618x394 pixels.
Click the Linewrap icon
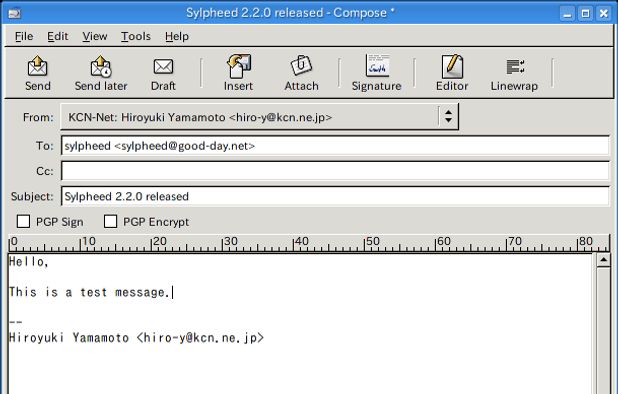tap(515, 67)
